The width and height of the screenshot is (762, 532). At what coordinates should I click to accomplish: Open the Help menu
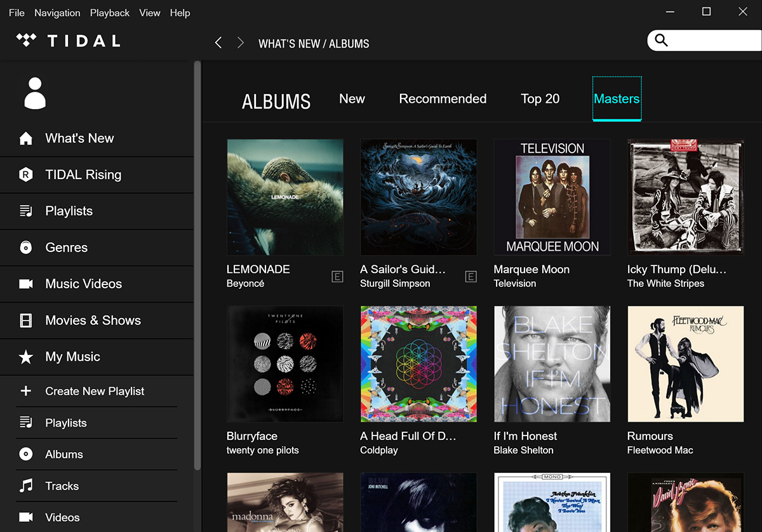coord(180,13)
